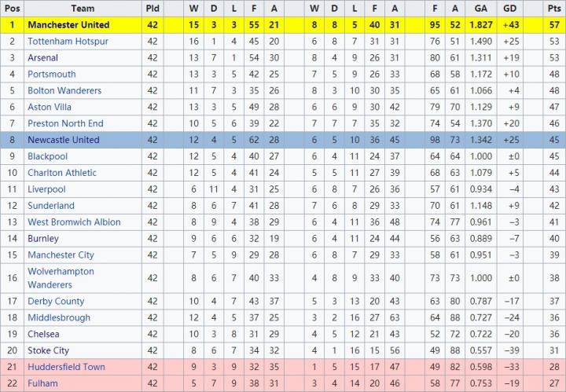The image size is (566, 392).
Task: Follow the Portsmouth link
Action: [x=52, y=74]
